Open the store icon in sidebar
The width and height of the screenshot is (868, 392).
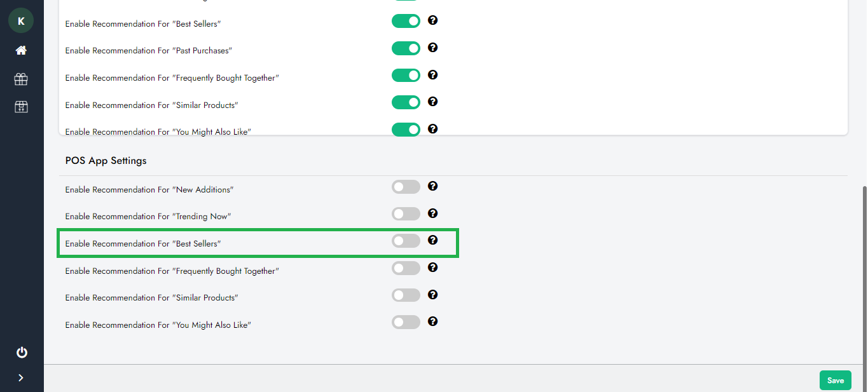[21, 107]
